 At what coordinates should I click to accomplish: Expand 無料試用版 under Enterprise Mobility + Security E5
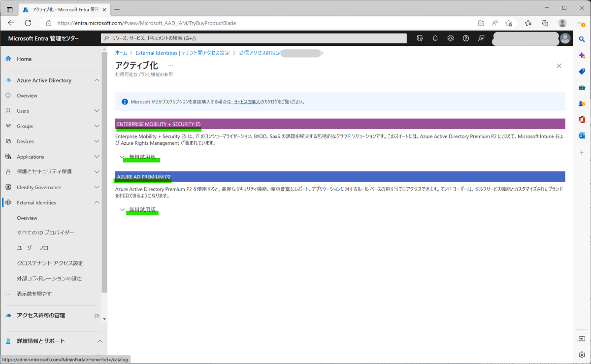138,157
